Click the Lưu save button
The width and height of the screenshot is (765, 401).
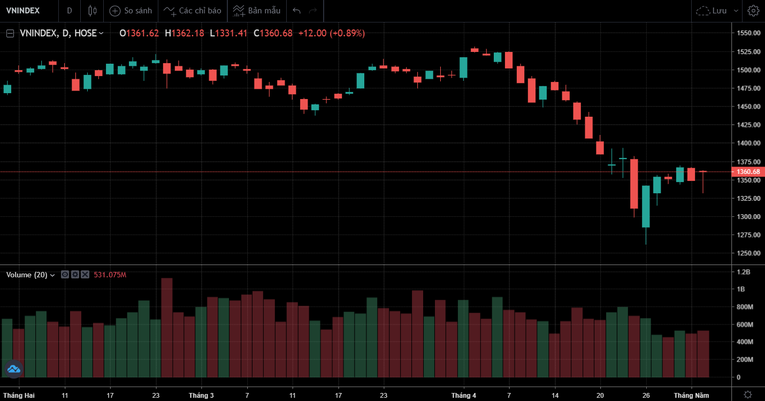[x=712, y=11]
